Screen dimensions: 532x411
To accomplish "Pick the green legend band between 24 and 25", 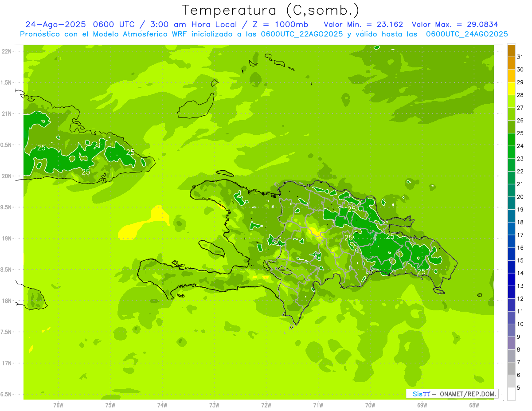I will click(511, 140).
